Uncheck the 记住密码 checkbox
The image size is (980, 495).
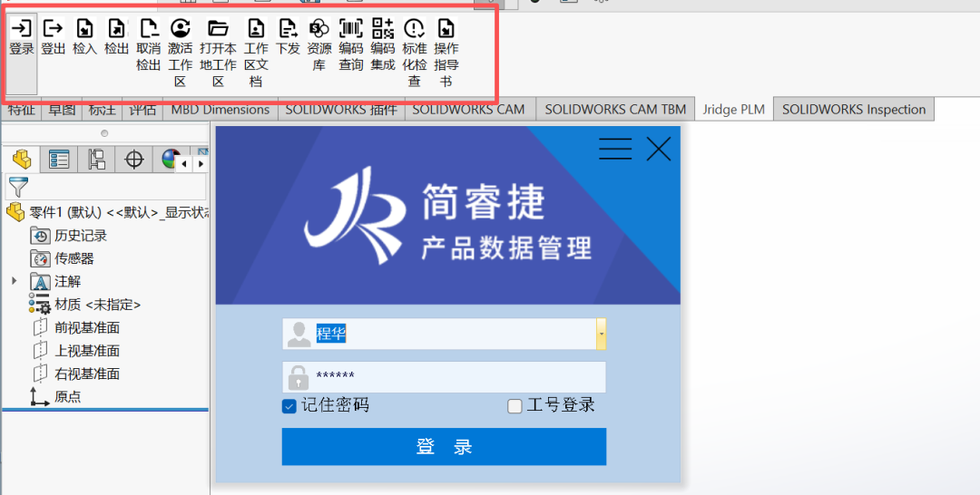click(x=289, y=406)
